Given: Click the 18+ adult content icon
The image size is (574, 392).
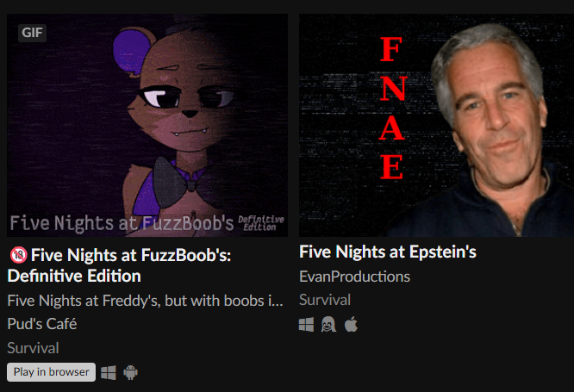Looking at the screenshot, I should pos(18,255).
